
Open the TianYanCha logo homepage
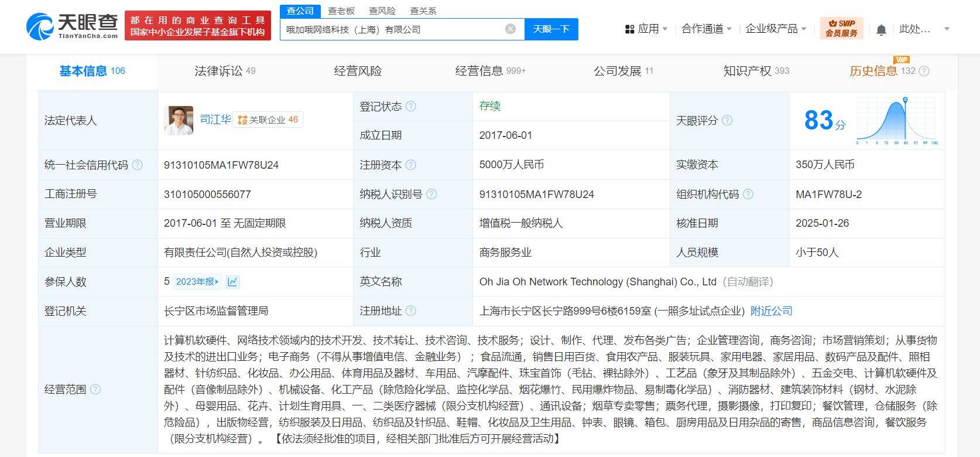[72, 26]
